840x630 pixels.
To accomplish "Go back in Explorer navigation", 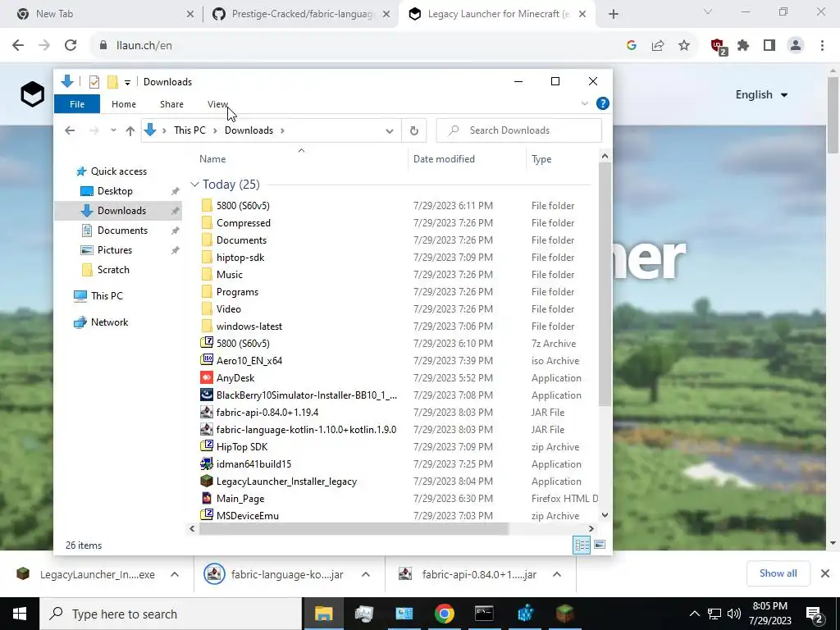I will pos(70,130).
